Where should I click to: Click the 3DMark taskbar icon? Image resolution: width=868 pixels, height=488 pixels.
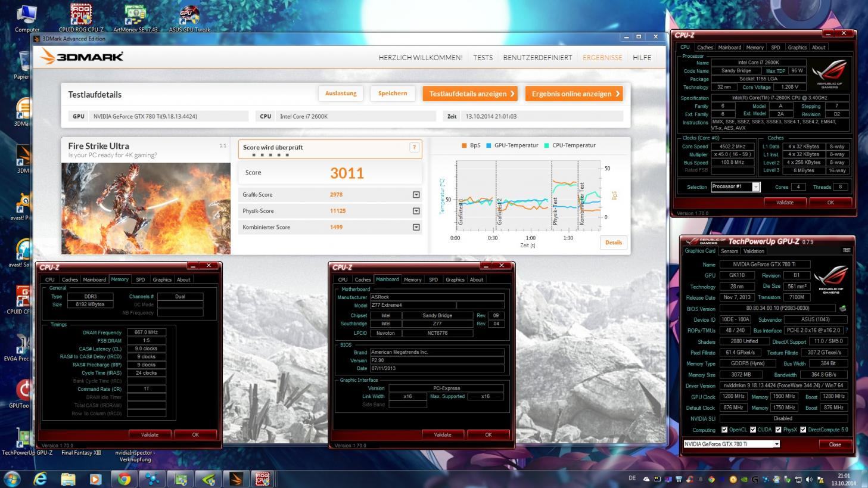[237, 479]
